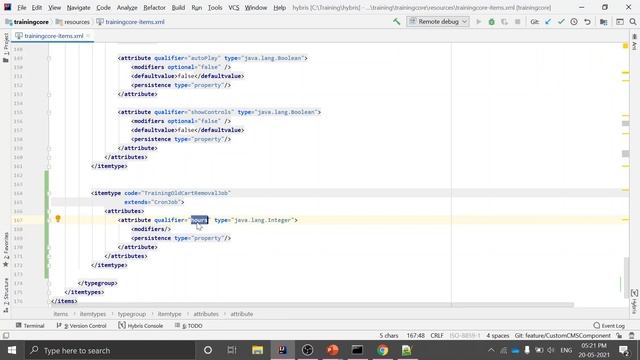The width and height of the screenshot is (640, 360).
Task: Click the CRLF line separator selector
Action: 437,336
